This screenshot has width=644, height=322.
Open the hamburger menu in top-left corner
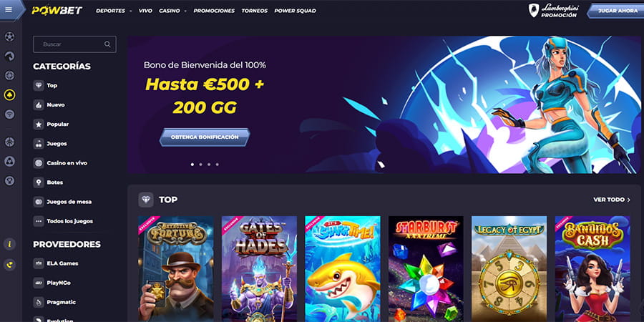(x=9, y=10)
